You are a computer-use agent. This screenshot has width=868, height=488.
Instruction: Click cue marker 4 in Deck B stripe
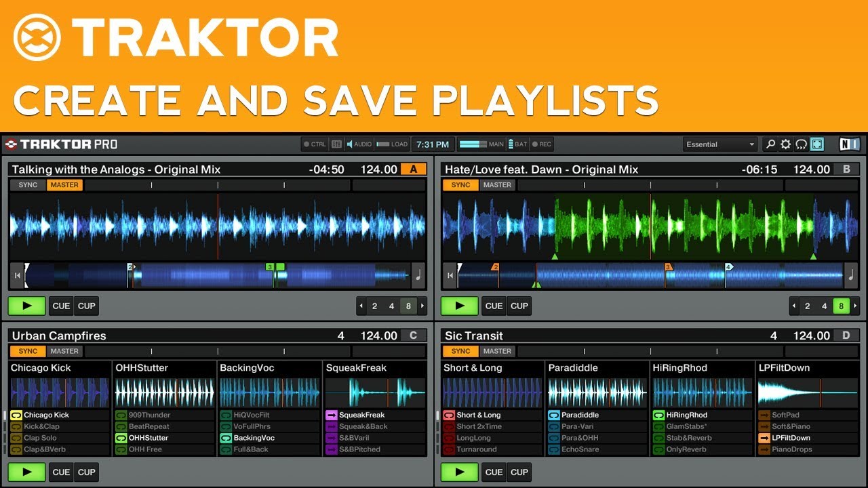(x=729, y=267)
